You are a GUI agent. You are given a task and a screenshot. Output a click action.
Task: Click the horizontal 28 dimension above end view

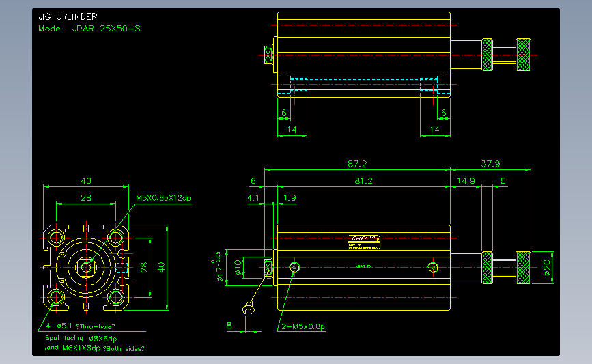(x=86, y=198)
